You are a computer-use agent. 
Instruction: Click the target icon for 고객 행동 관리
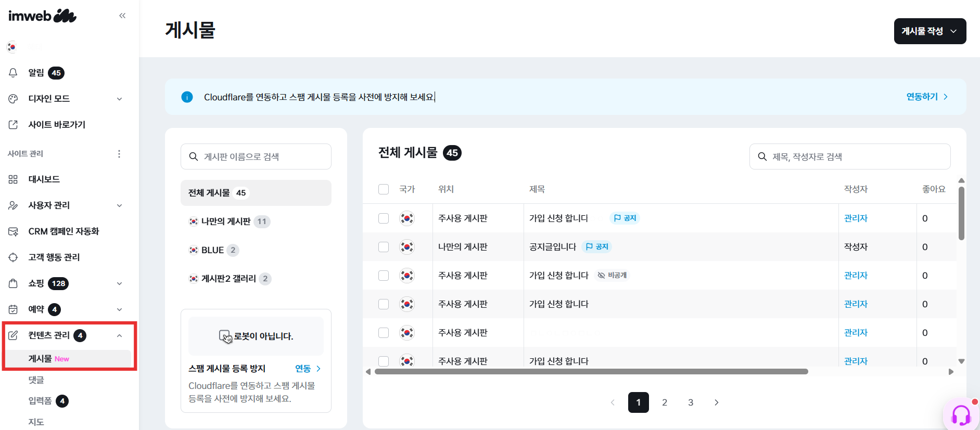[x=13, y=257]
